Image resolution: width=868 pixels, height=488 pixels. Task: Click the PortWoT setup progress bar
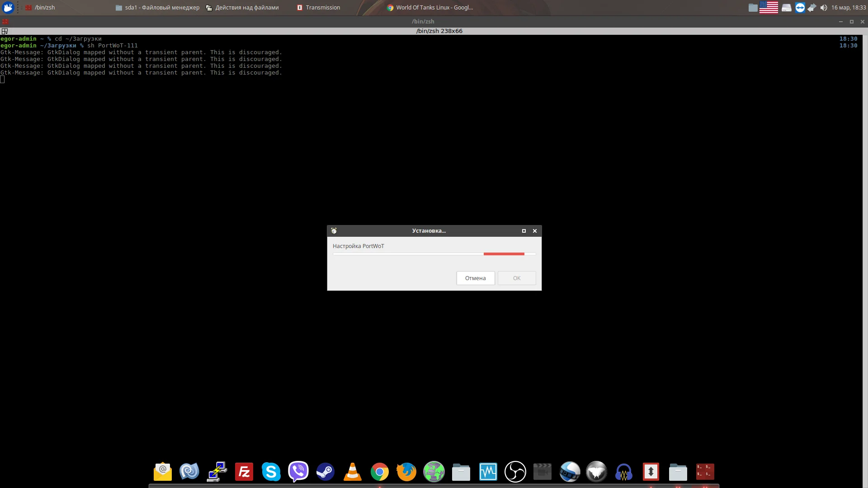pyautogui.click(x=434, y=254)
